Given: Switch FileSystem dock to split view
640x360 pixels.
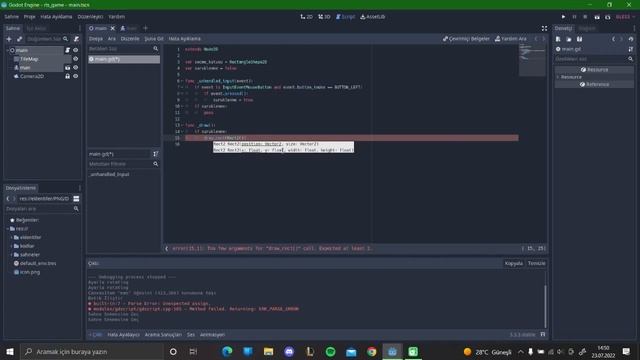Looking at the screenshot, I should [x=76, y=199].
